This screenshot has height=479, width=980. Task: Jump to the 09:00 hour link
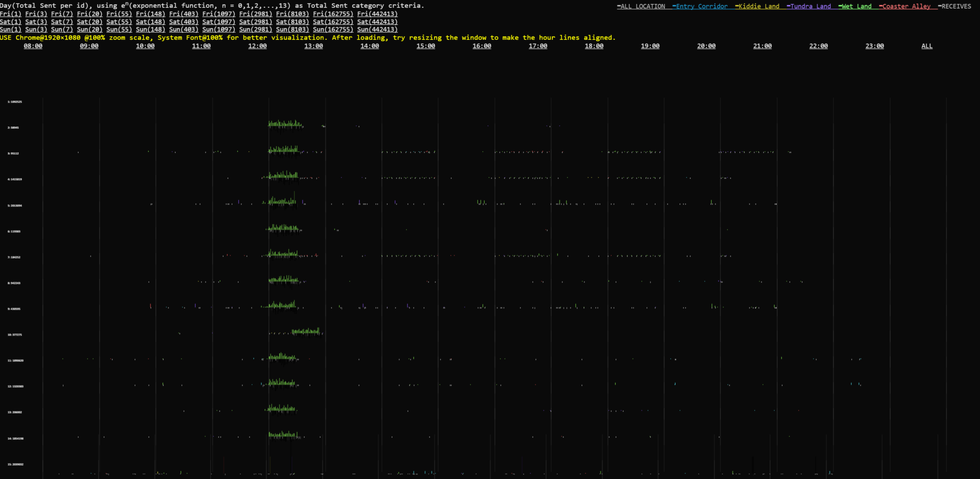click(89, 46)
